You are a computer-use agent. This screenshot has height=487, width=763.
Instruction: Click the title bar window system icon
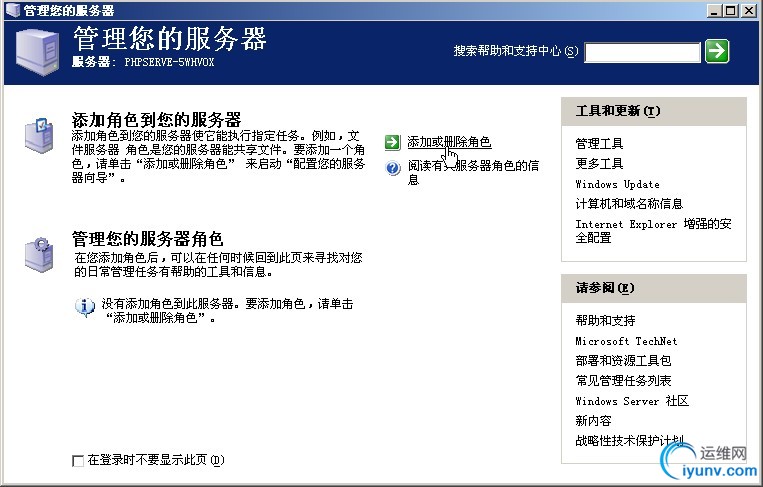pyautogui.click(x=13, y=9)
